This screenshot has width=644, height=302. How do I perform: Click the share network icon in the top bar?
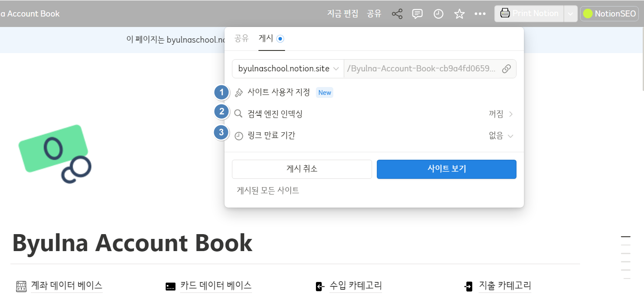tap(397, 13)
